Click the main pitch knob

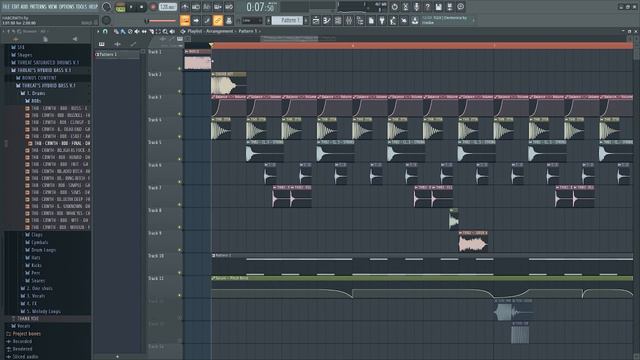(107, 20)
